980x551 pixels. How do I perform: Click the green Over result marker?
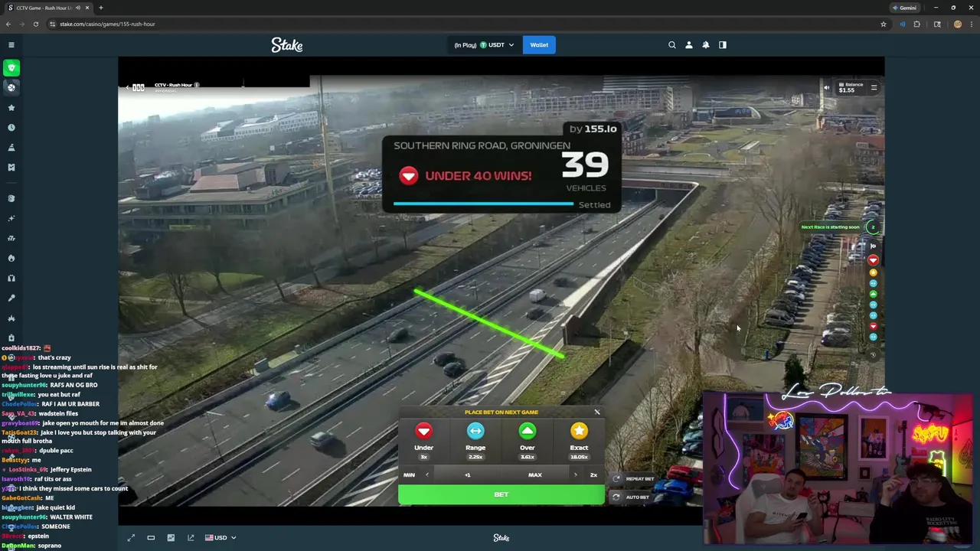(x=873, y=294)
